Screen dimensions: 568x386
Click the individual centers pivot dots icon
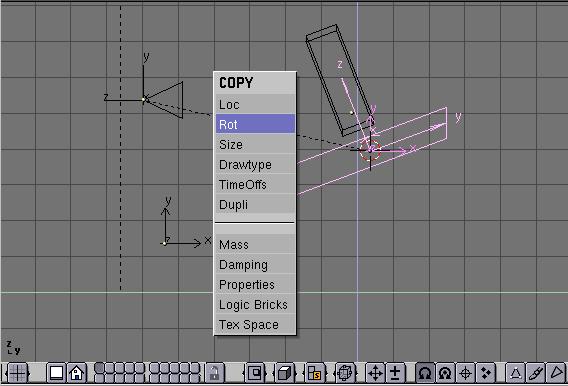click(485, 373)
